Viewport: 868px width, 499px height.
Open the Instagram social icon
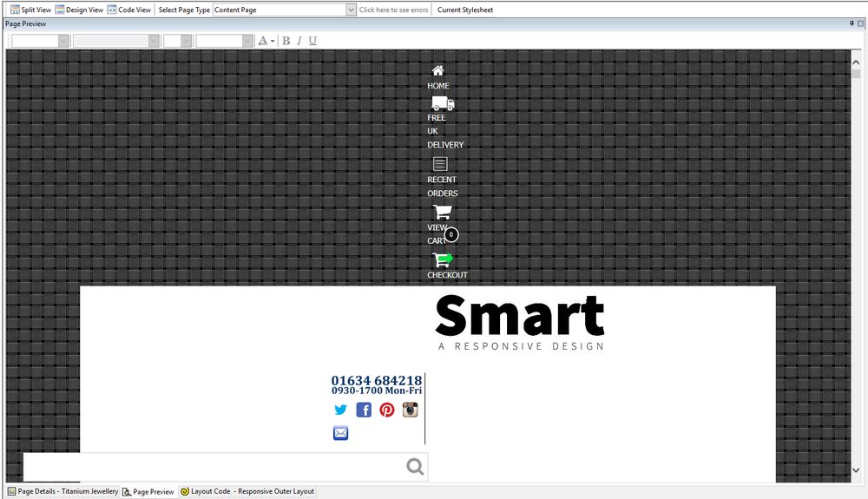(410, 410)
